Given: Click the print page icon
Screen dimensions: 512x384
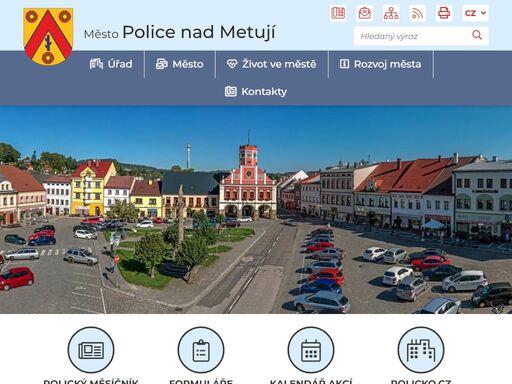Looking at the screenshot, I should (444, 13).
